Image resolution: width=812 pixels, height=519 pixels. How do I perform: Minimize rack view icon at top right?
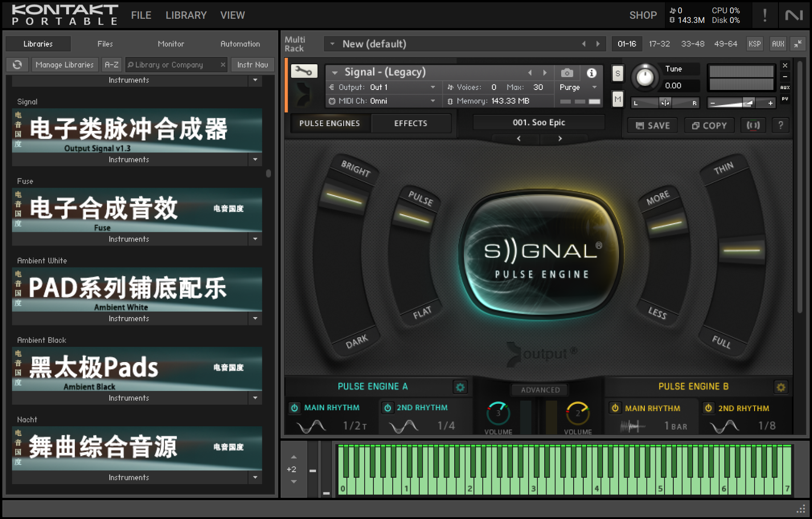pos(798,44)
